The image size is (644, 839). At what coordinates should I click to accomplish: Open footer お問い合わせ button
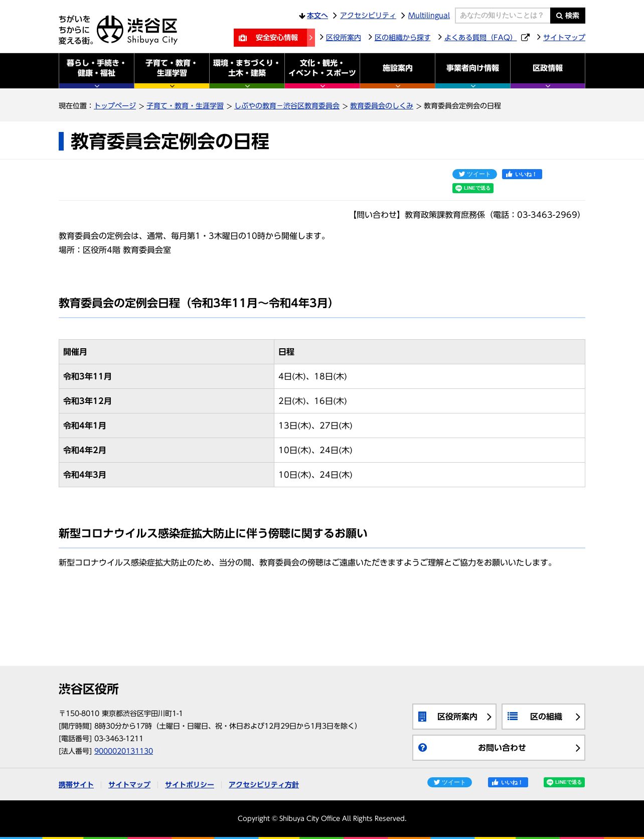499,748
